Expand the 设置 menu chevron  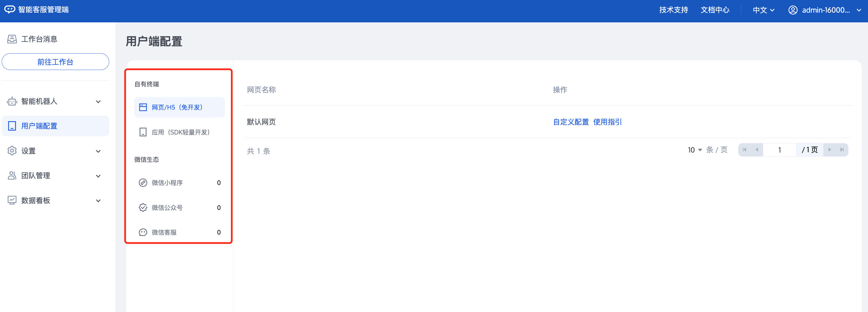click(98, 151)
